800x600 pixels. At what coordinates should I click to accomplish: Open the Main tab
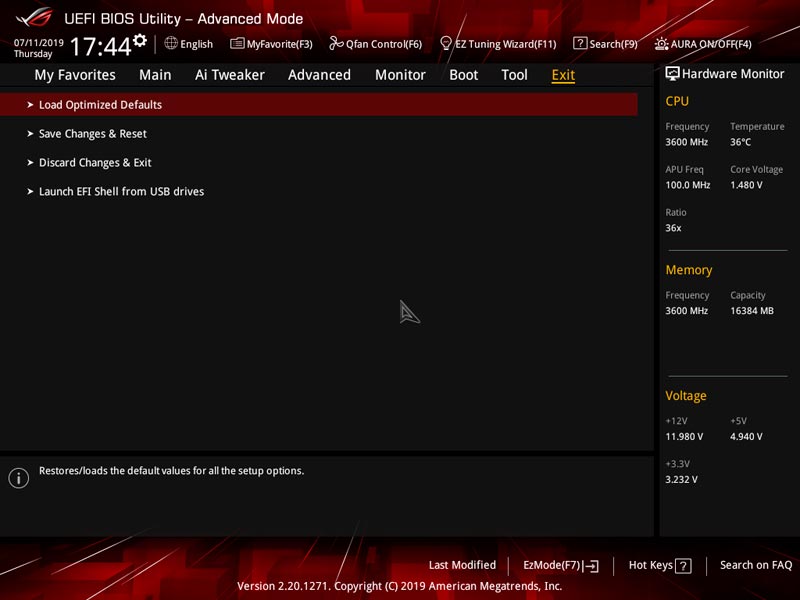pos(155,75)
